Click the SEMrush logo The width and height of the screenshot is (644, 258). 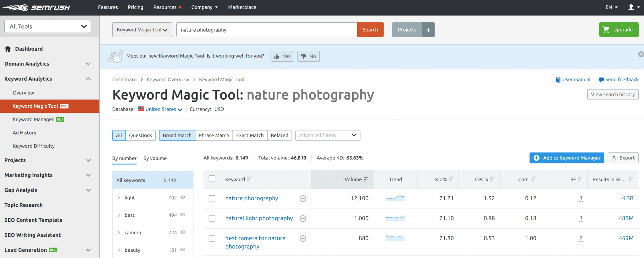pyautogui.click(x=36, y=7)
